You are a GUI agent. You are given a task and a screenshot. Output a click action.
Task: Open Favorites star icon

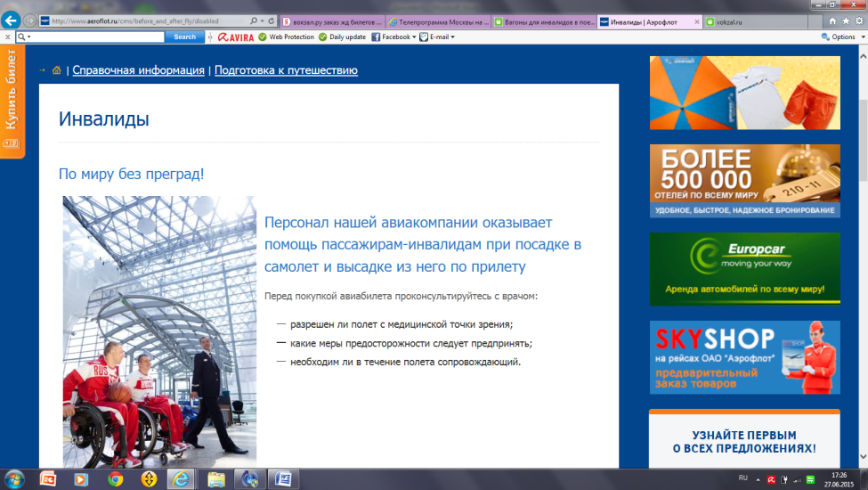point(846,21)
